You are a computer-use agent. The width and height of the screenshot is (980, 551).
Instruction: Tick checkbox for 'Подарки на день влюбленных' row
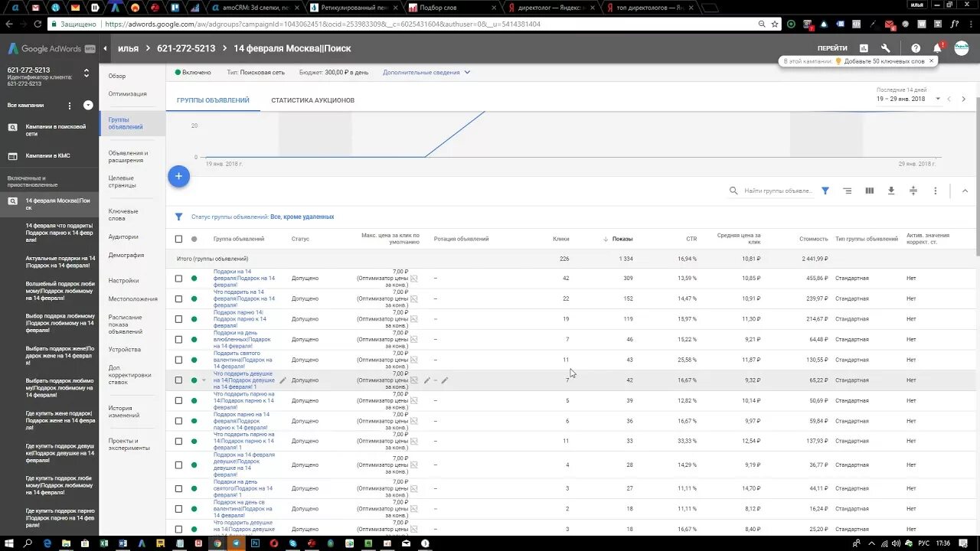coord(178,339)
